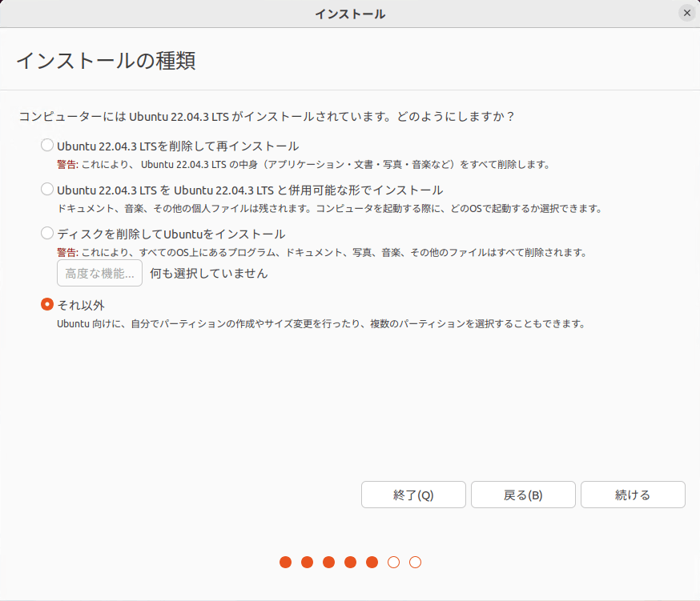Click the first 警告 text about deleting Ubuntu contents

tap(303, 165)
